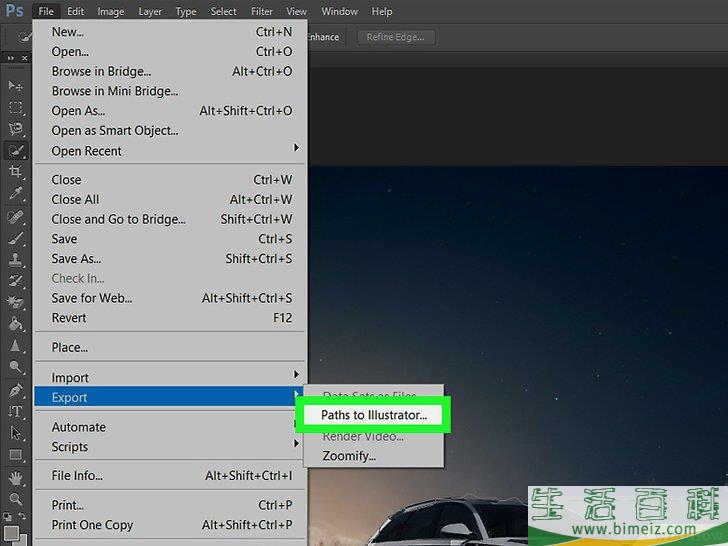Open the Filter menu
This screenshot has width=728, height=546.
pyautogui.click(x=261, y=11)
